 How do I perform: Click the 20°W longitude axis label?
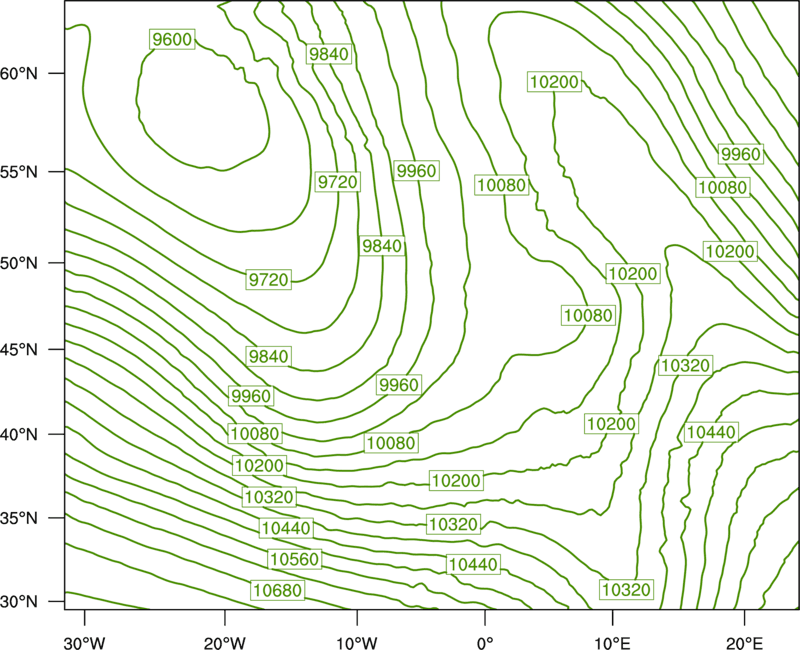[x=225, y=643]
